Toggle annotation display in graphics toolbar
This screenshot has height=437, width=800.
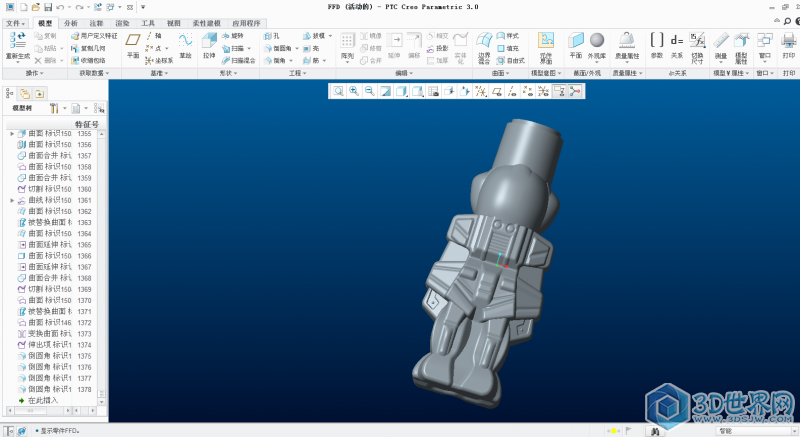click(560, 91)
